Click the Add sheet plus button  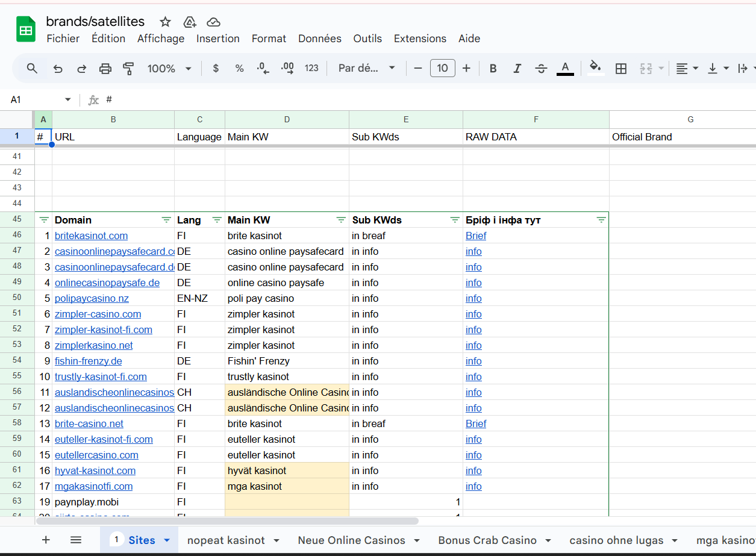point(46,540)
